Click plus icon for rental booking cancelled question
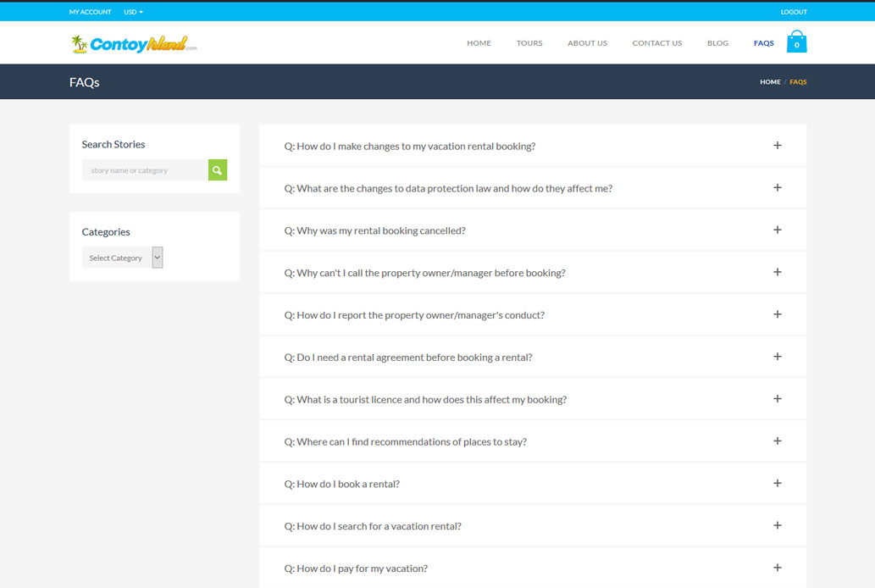Screen dimensions: 875x588 [777, 230]
